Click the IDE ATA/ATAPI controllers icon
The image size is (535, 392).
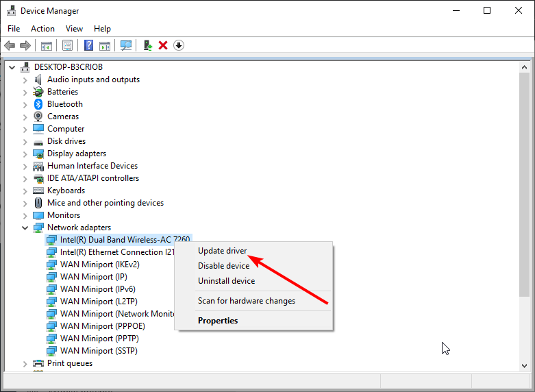click(x=38, y=178)
